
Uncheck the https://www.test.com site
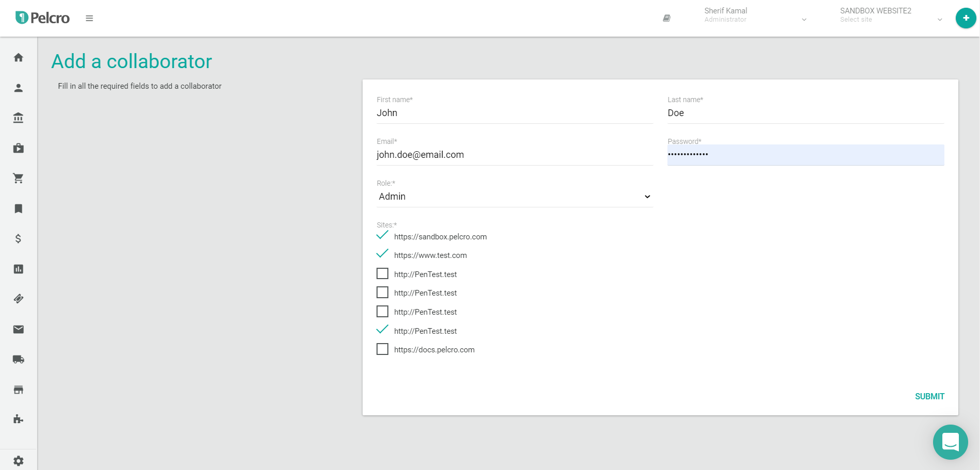coord(382,254)
